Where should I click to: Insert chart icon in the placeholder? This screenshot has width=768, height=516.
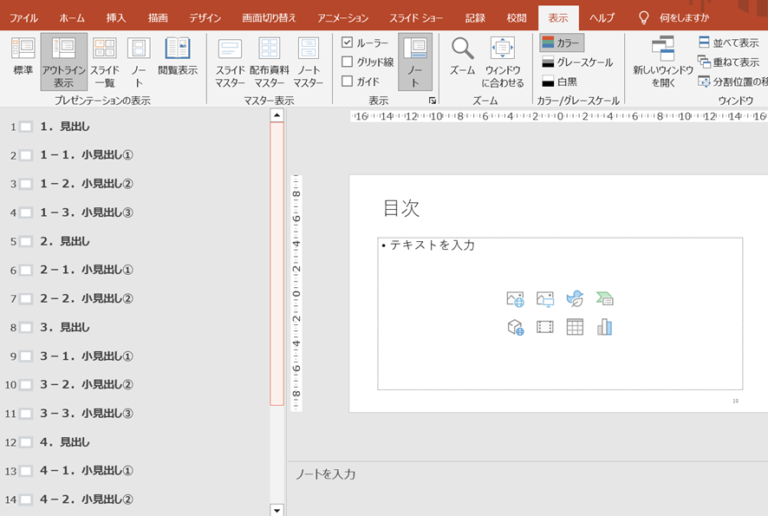(x=604, y=327)
